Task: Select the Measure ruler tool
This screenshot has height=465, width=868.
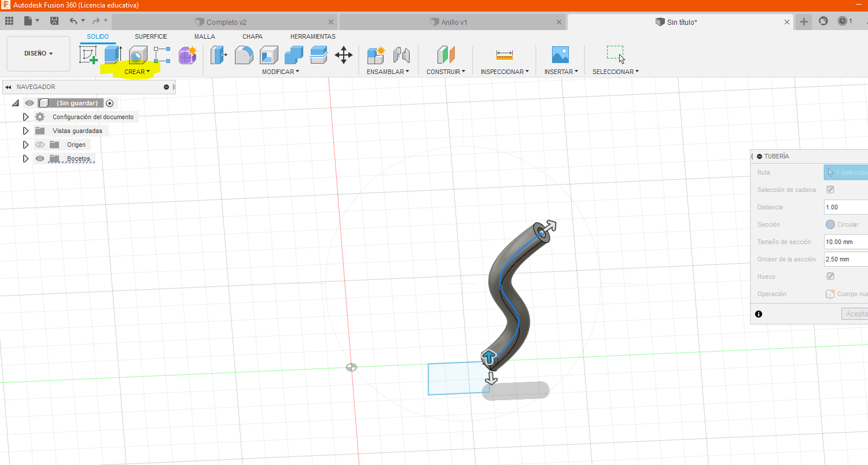Action: click(505, 55)
